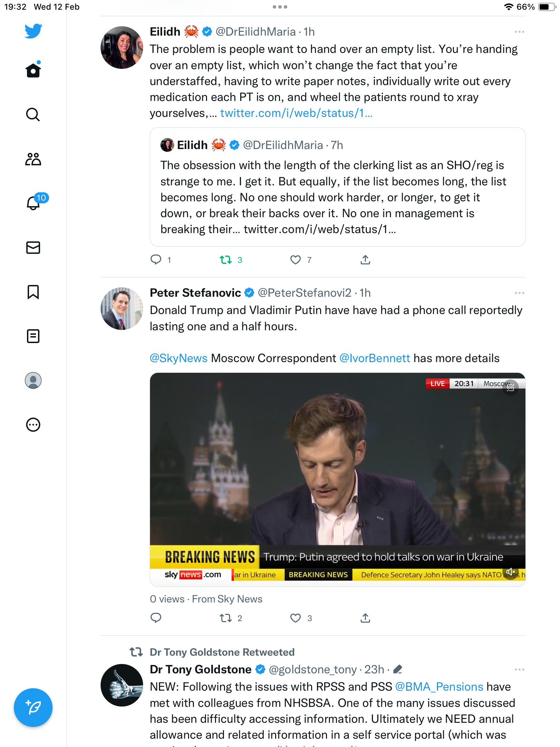Open the @IvorBennett mention link
Screen dimensions: 560x747
pyautogui.click(x=375, y=358)
